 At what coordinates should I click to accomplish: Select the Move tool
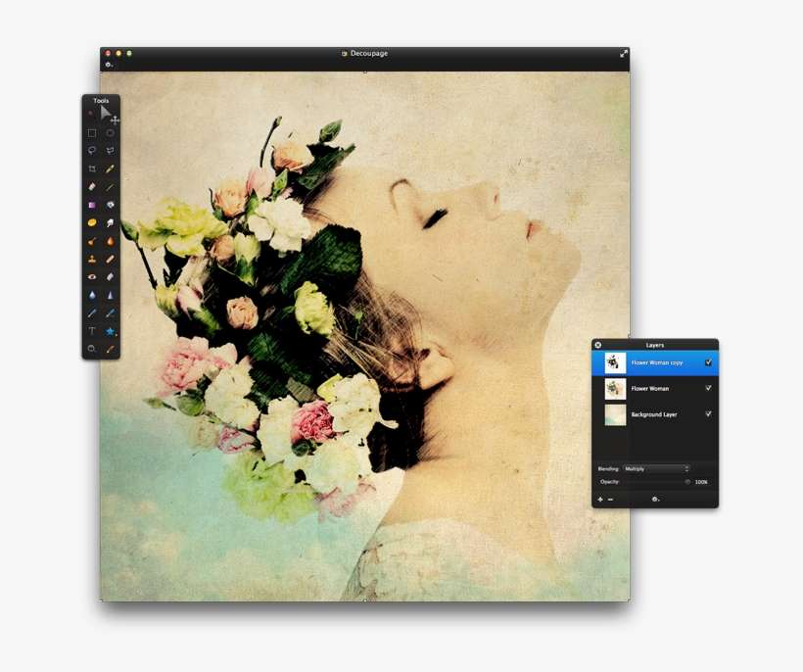(x=108, y=114)
